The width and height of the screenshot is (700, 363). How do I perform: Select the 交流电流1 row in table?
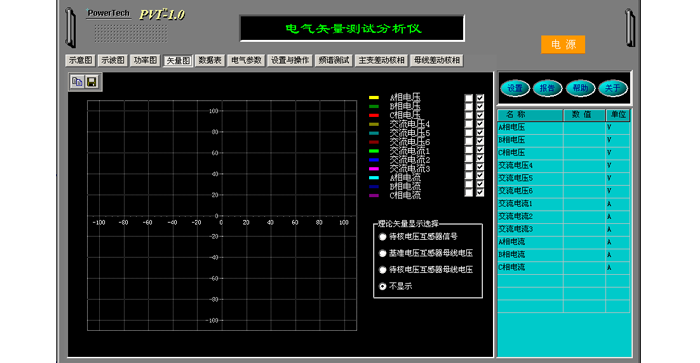[x=563, y=204]
